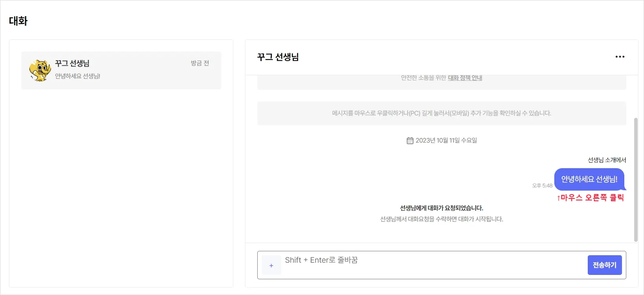Click the 선생님에게 대화가 요청되었습니다 notice
The height and width of the screenshot is (295, 644).
click(441, 208)
